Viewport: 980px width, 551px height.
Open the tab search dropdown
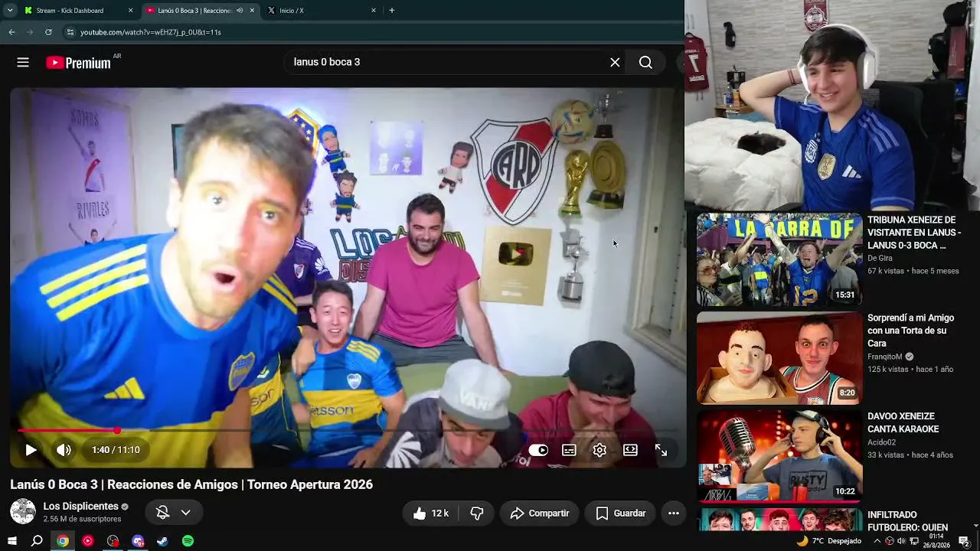click(10, 11)
